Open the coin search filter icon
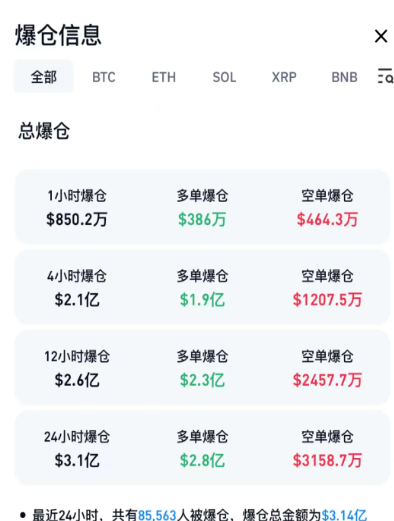The width and height of the screenshot is (394, 521). [x=385, y=76]
